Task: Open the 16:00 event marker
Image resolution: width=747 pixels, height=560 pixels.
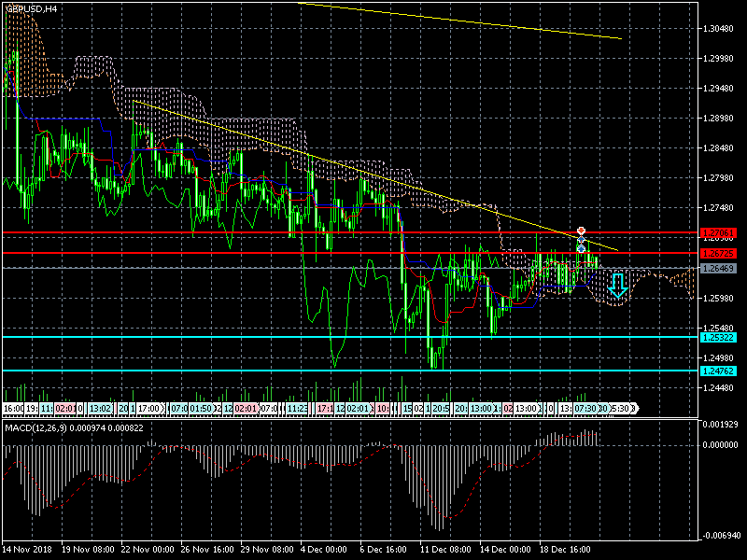Action: coord(13,408)
